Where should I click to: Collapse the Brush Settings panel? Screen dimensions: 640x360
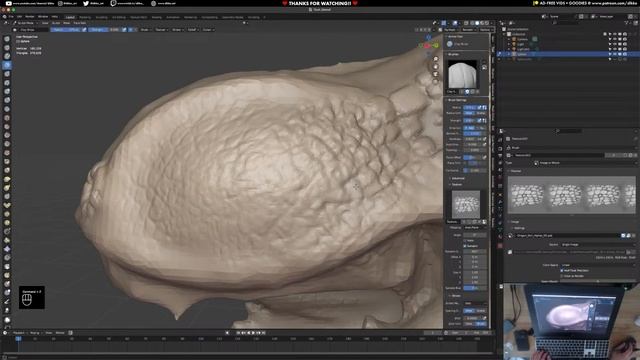click(457, 100)
